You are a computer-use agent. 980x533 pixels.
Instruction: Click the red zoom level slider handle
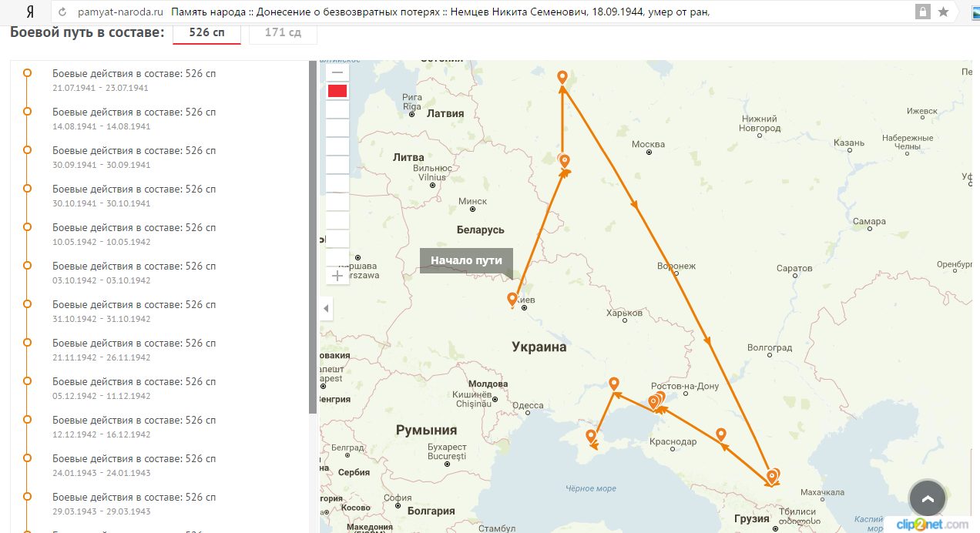pos(337,91)
